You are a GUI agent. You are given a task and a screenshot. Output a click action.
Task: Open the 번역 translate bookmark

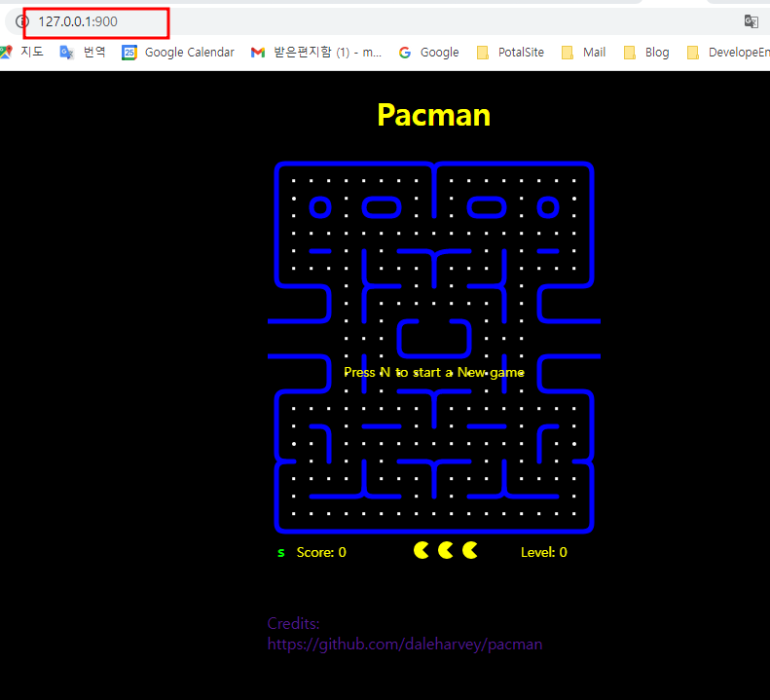(x=83, y=52)
